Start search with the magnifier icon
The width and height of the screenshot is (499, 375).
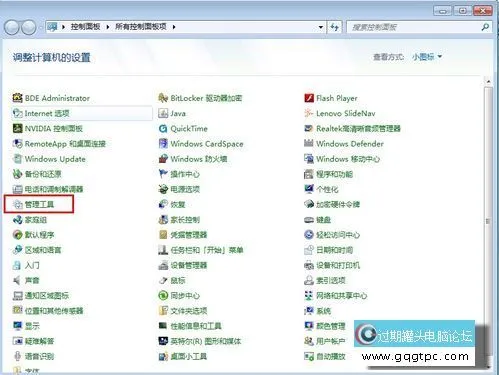[485, 27]
